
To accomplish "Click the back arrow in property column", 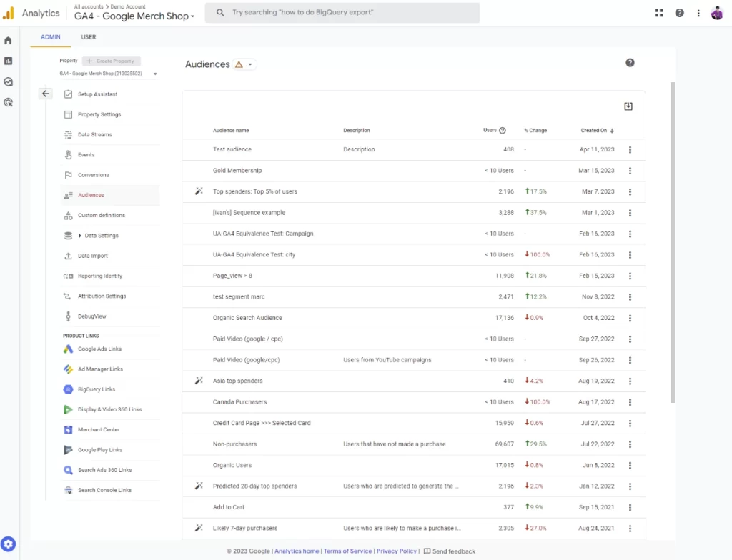I will (x=45, y=94).
